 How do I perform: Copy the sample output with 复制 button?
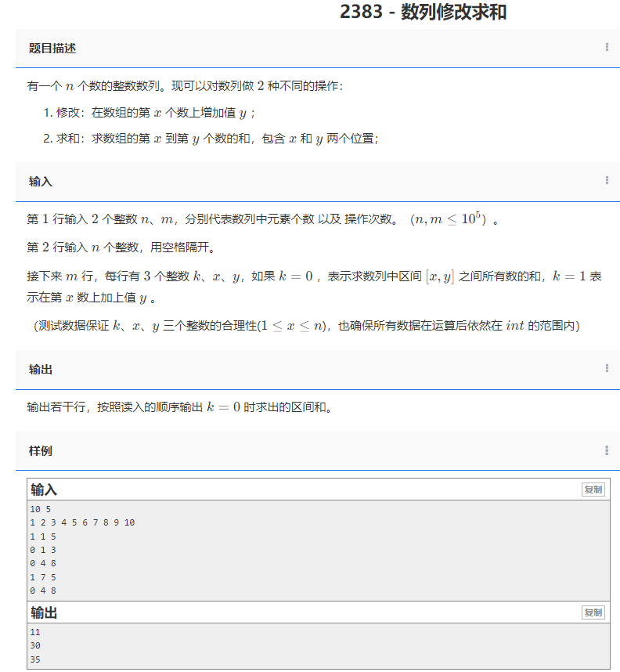tap(593, 612)
